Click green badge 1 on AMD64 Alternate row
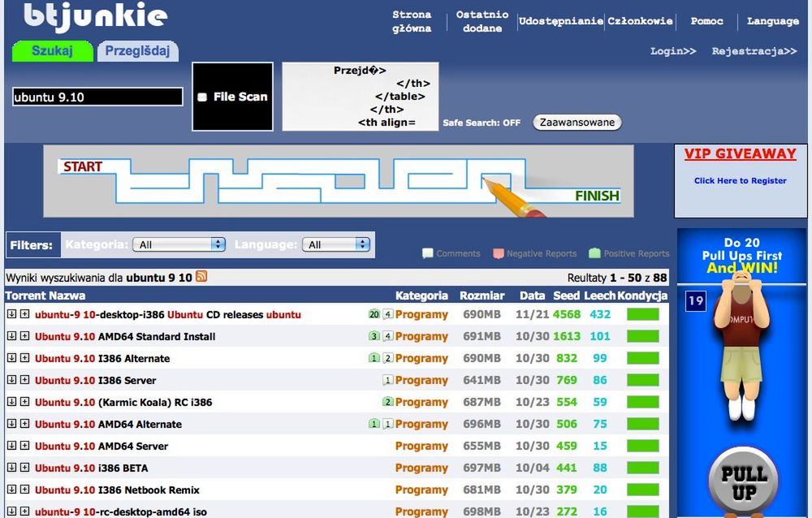Viewport: 812px width, 518px height. tap(374, 424)
